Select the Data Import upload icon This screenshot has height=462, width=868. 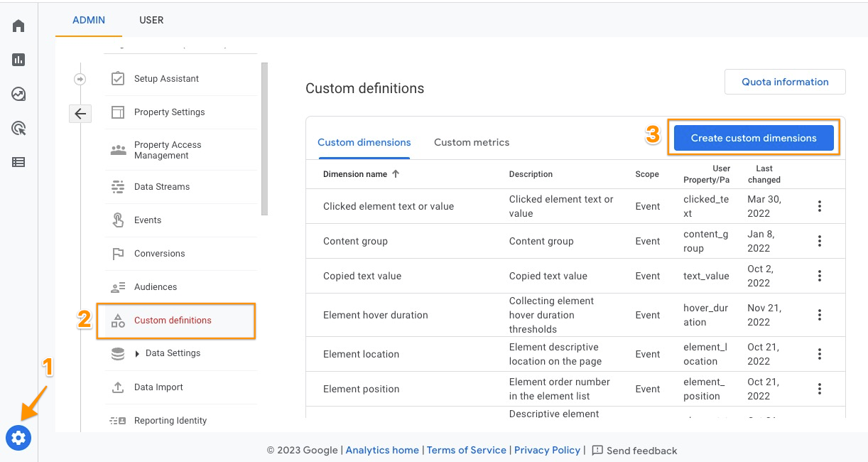(x=117, y=387)
